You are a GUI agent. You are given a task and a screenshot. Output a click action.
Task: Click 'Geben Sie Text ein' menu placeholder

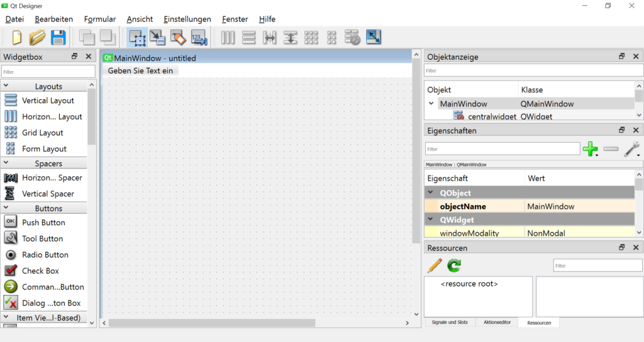pyautogui.click(x=140, y=70)
